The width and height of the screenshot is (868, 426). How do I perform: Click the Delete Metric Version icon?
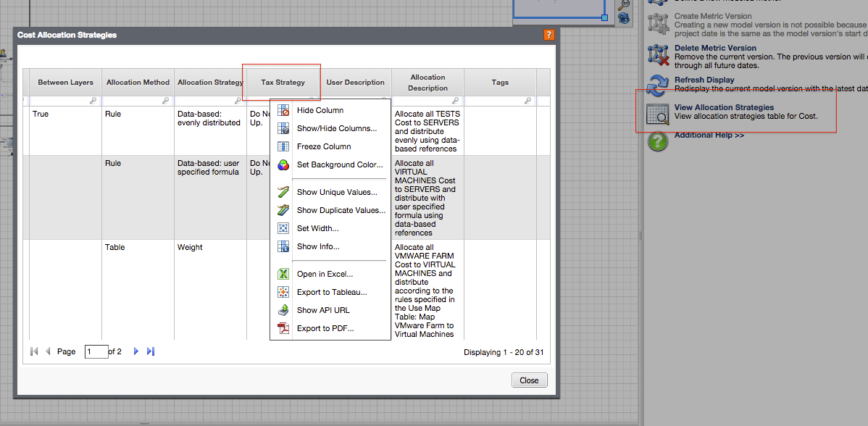point(658,57)
